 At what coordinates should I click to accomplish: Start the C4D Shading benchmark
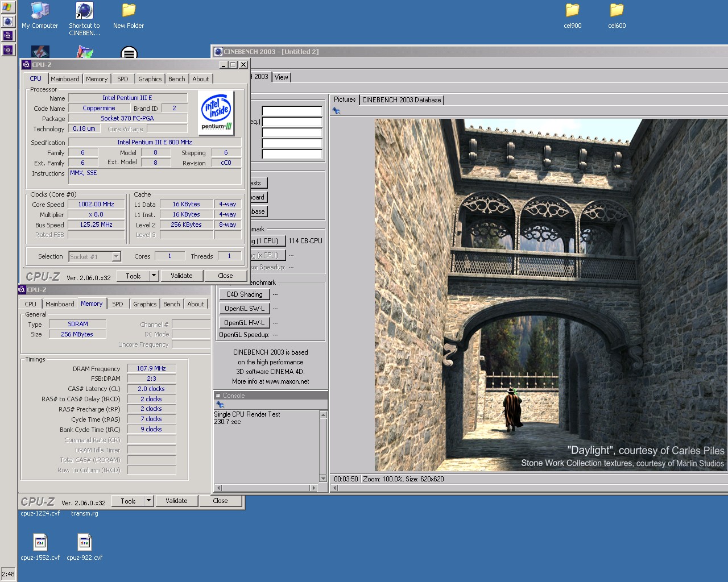pyautogui.click(x=245, y=294)
